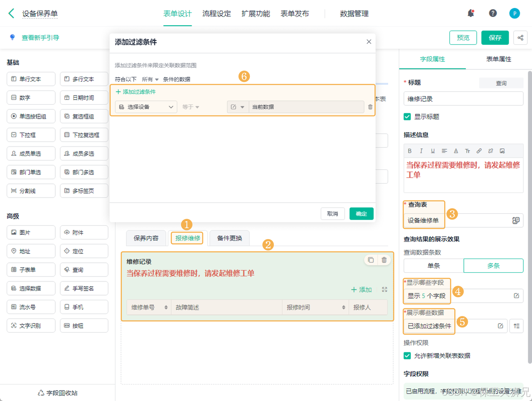The height and width of the screenshot is (401, 532).
Task: Open the help question mark icon
Action: (x=493, y=13)
